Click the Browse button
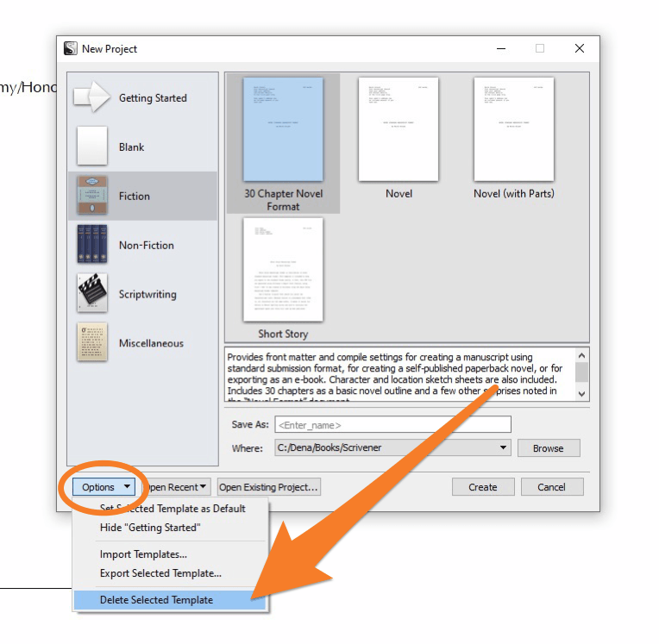 549,448
